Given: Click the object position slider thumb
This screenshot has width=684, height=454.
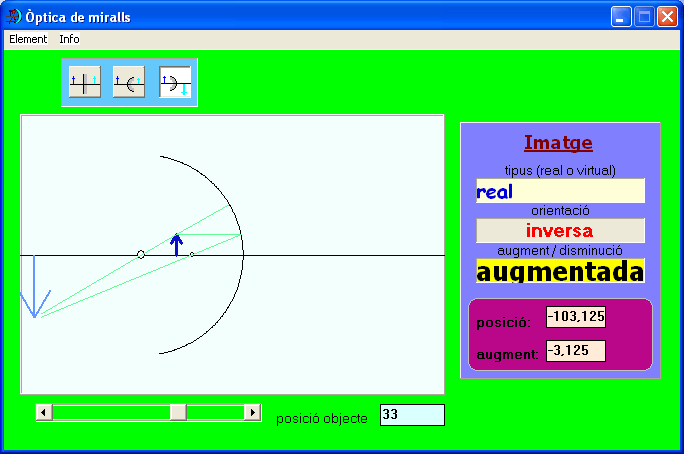Looking at the screenshot, I should [x=178, y=412].
